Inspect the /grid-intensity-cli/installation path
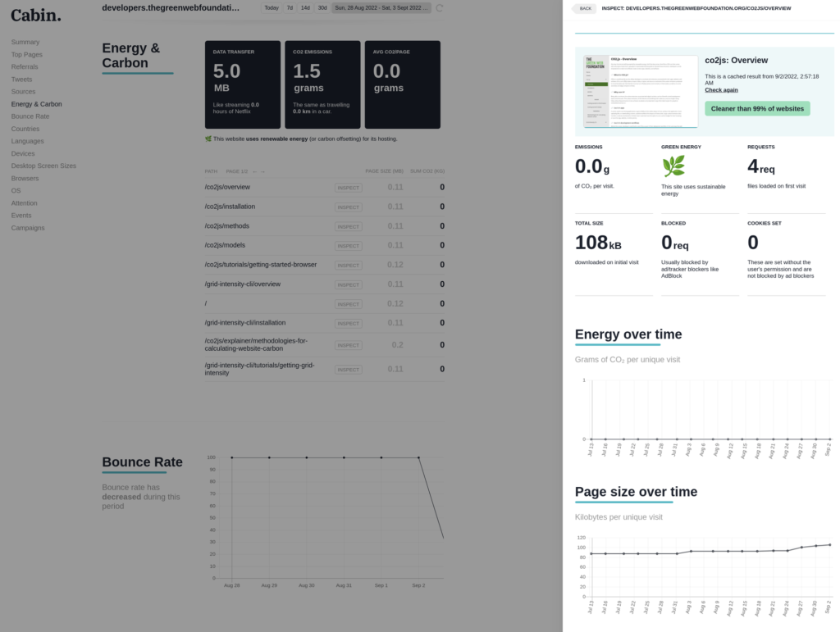840x632 pixels. pyautogui.click(x=348, y=324)
